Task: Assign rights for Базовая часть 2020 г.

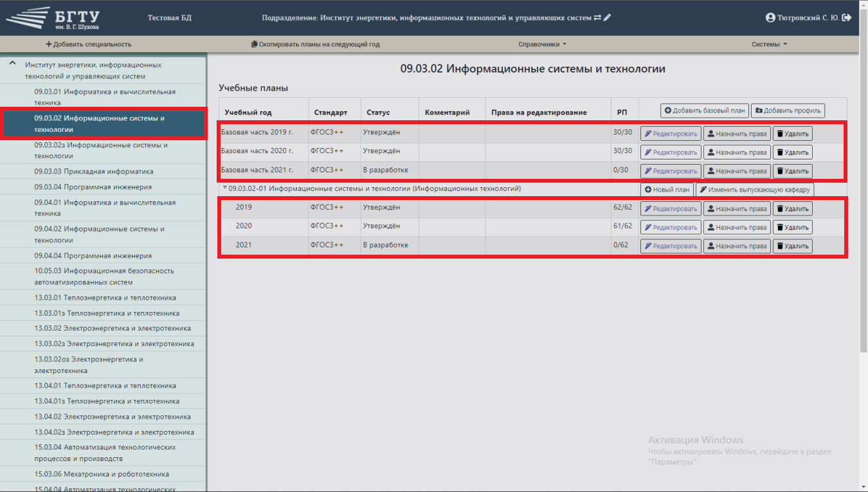Action: 737,152
